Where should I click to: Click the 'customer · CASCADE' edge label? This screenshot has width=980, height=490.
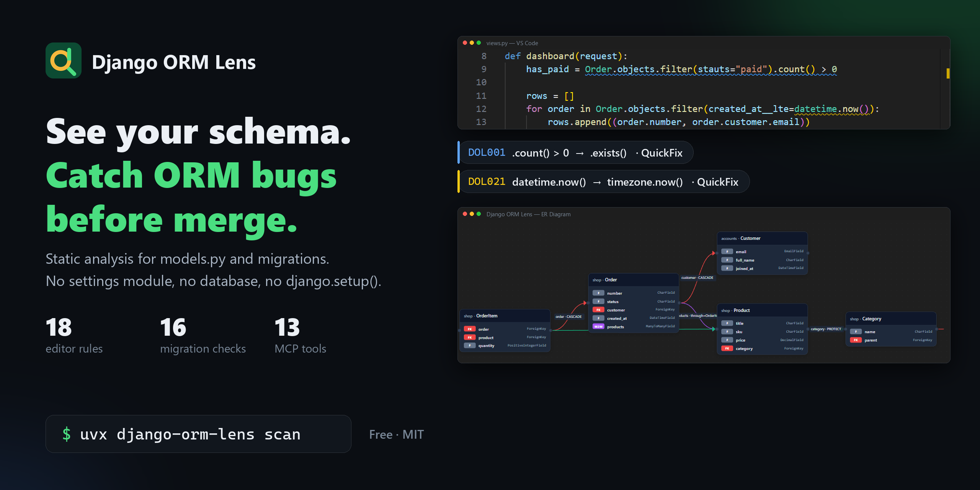697,278
